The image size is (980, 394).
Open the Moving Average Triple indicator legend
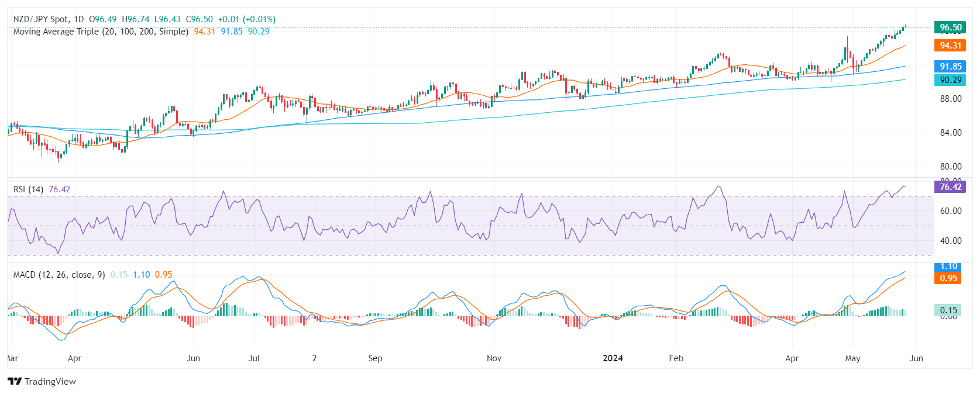click(x=101, y=32)
